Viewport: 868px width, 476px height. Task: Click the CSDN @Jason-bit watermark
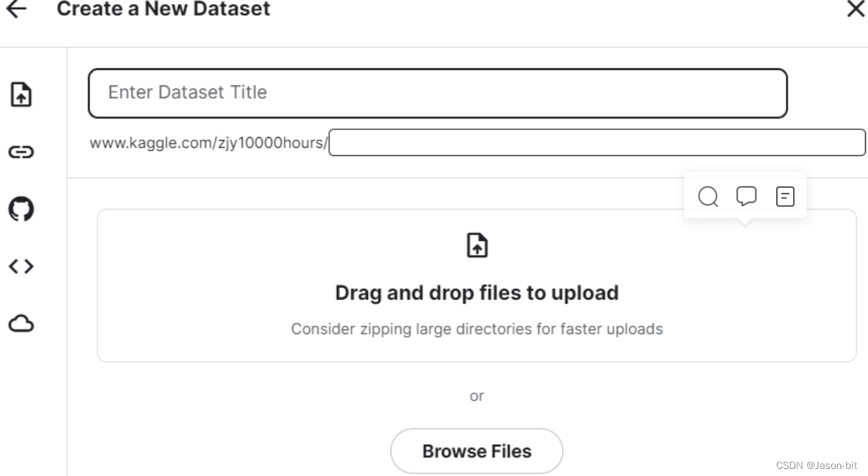(x=816, y=466)
